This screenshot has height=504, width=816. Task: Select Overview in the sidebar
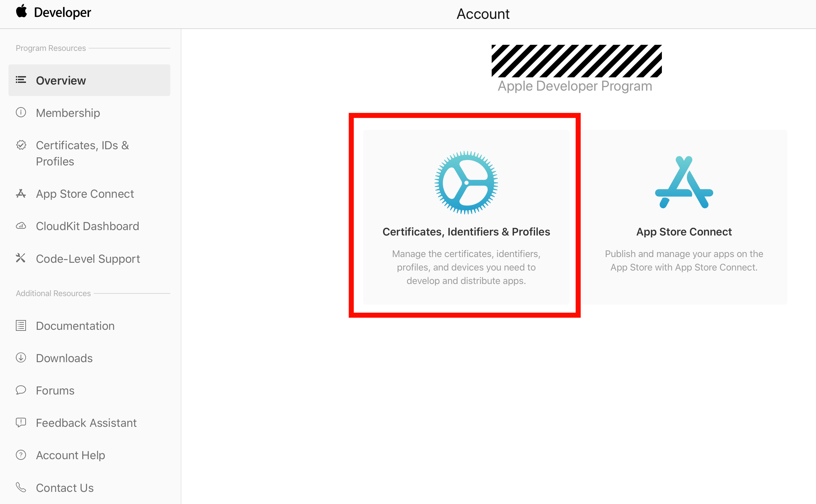[x=61, y=81]
